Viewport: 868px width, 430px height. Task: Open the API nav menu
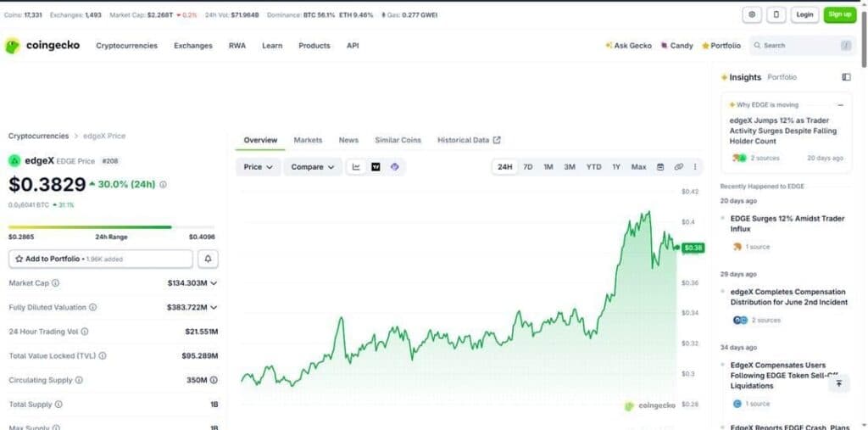[353, 46]
